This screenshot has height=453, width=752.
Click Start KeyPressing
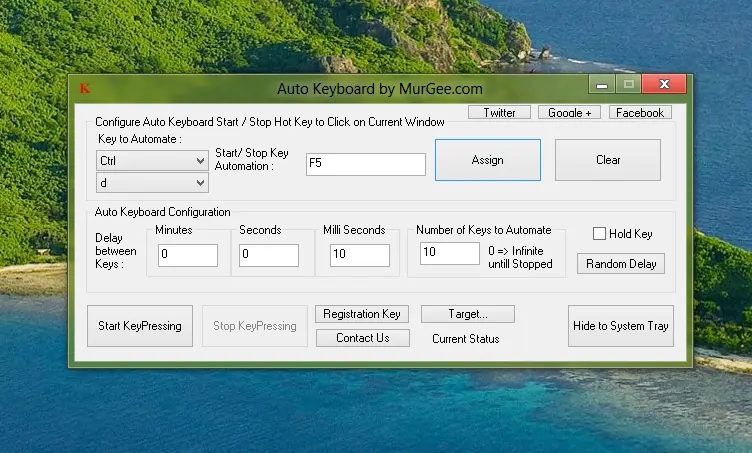[x=140, y=326]
